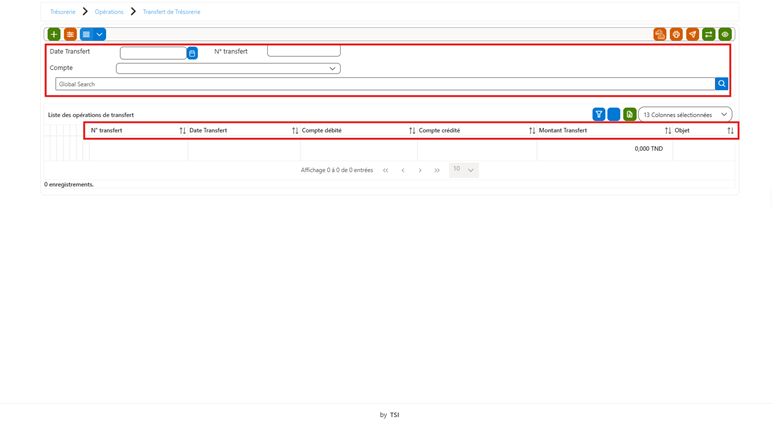Export list with green spreadsheet file icon
This screenshot has width=772, height=422.
click(x=629, y=115)
